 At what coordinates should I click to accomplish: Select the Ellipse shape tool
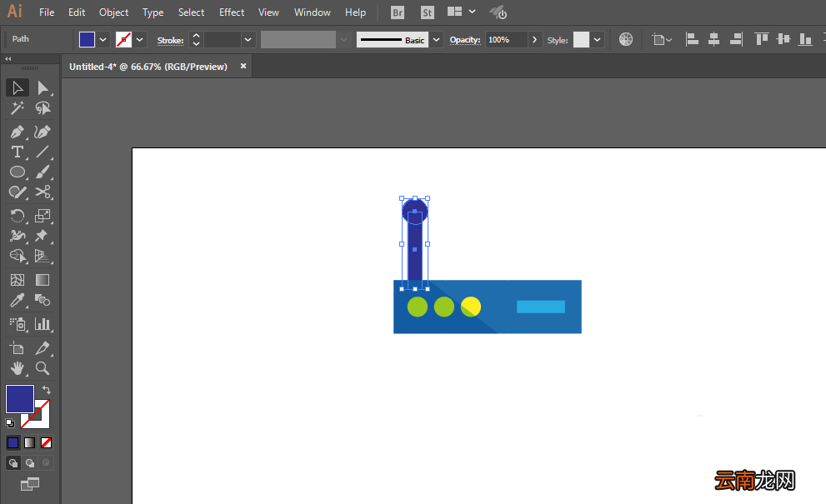pyautogui.click(x=18, y=172)
